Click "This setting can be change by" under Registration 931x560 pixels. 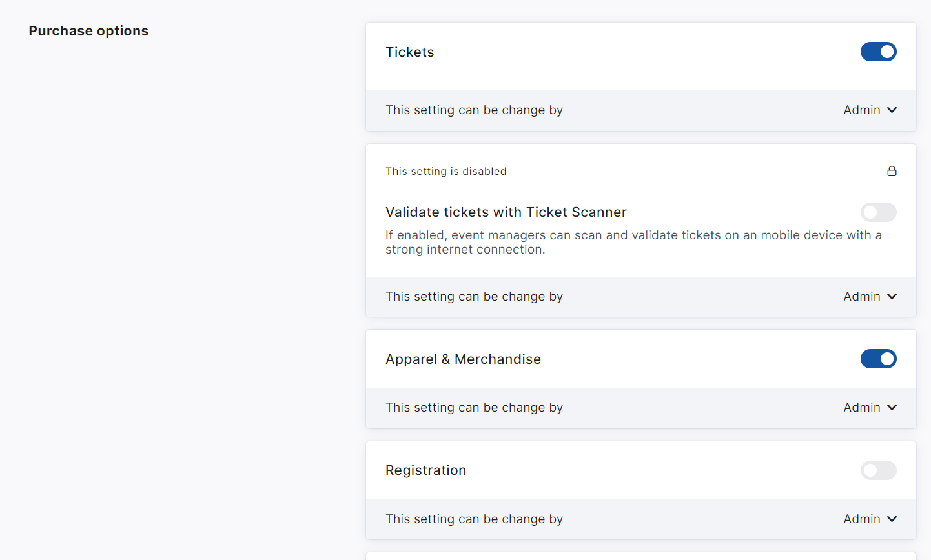point(474,519)
